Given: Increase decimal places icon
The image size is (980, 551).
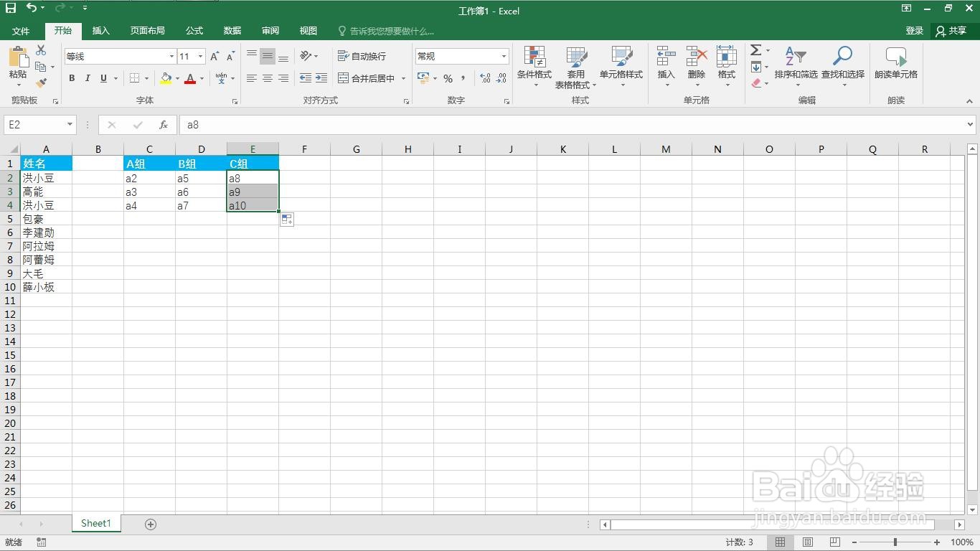Looking at the screenshot, I should (486, 78).
